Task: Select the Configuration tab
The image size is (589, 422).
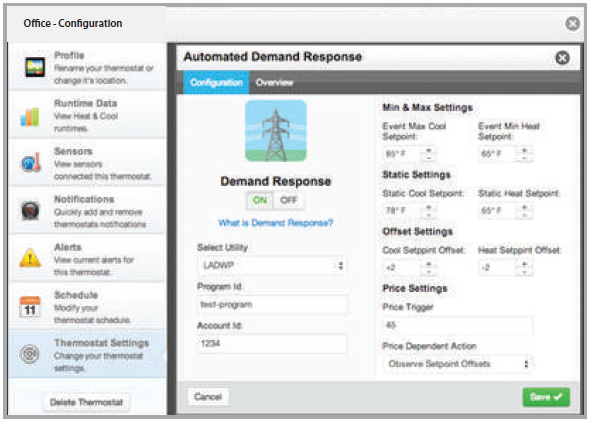Action: 216,82
